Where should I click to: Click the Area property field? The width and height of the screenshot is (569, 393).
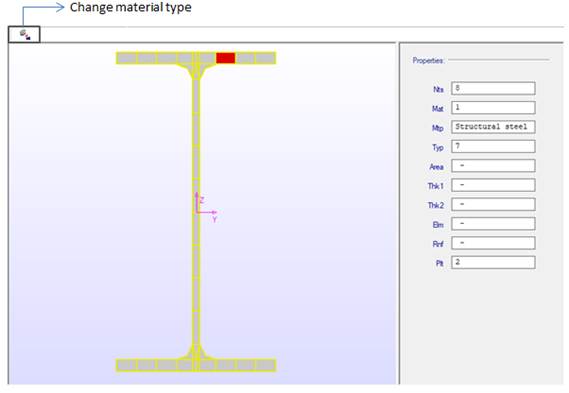pos(493,165)
